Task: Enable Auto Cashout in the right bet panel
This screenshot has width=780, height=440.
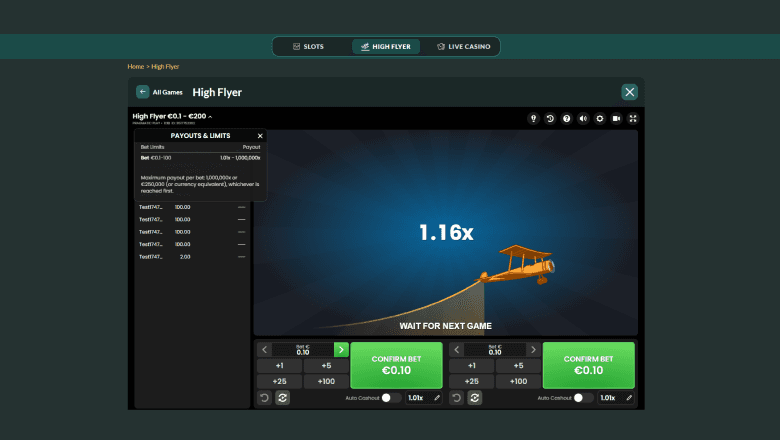Action: click(x=584, y=398)
